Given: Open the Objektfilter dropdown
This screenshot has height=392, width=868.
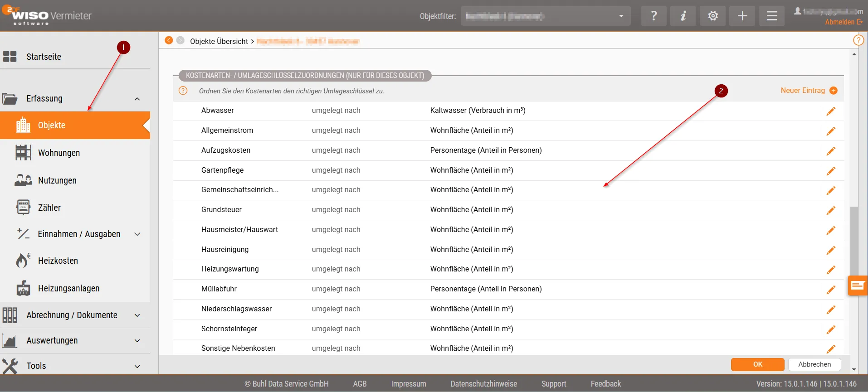Looking at the screenshot, I should pos(546,16).
